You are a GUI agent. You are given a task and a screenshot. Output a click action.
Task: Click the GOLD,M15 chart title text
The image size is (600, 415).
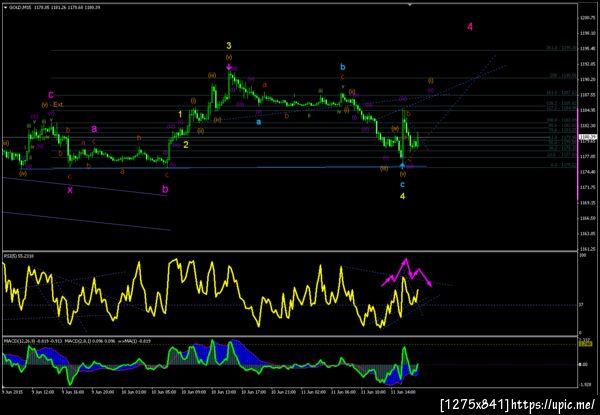click(x=20, y=7)
